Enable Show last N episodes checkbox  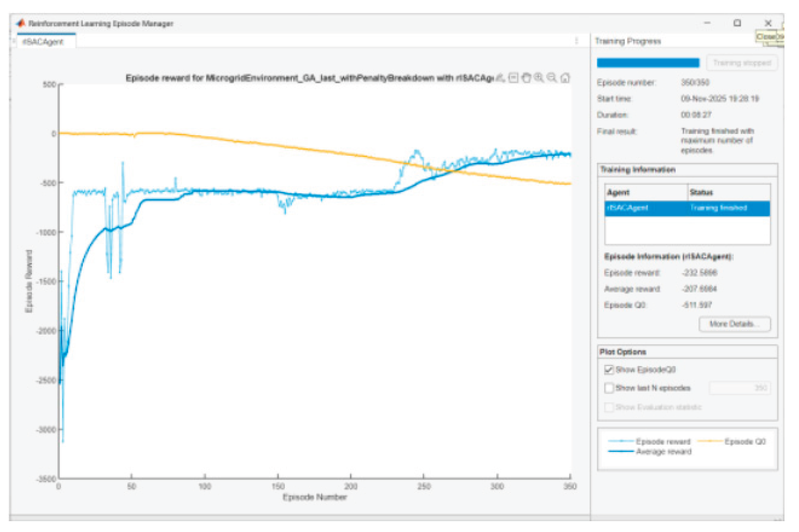coord(609,388)
